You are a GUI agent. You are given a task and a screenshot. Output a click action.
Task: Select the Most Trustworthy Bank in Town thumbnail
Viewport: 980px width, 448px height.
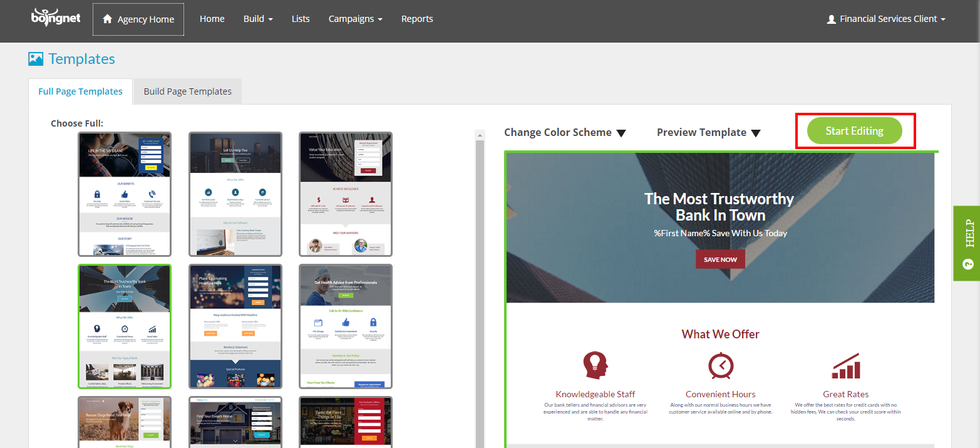[125, 326]
